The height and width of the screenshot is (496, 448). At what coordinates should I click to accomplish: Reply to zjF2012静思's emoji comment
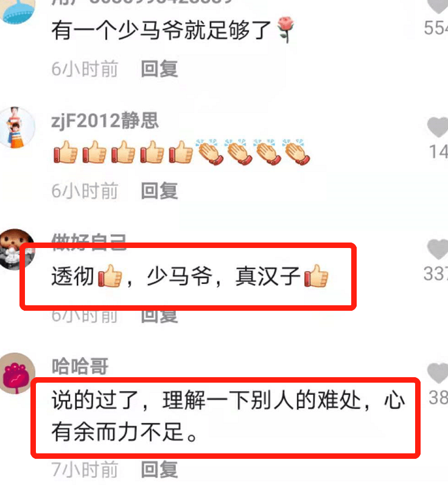pyautogui.click(x=159, y=191)
